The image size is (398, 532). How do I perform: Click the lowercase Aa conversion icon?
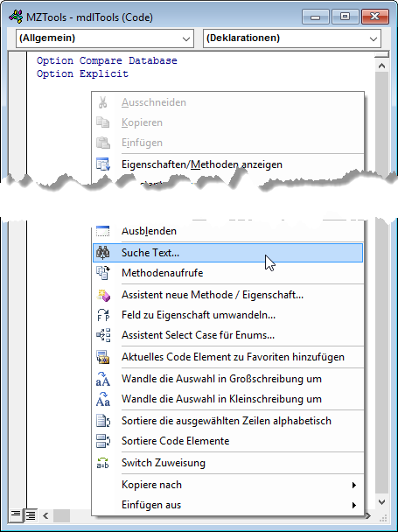[x=103, y=399]
